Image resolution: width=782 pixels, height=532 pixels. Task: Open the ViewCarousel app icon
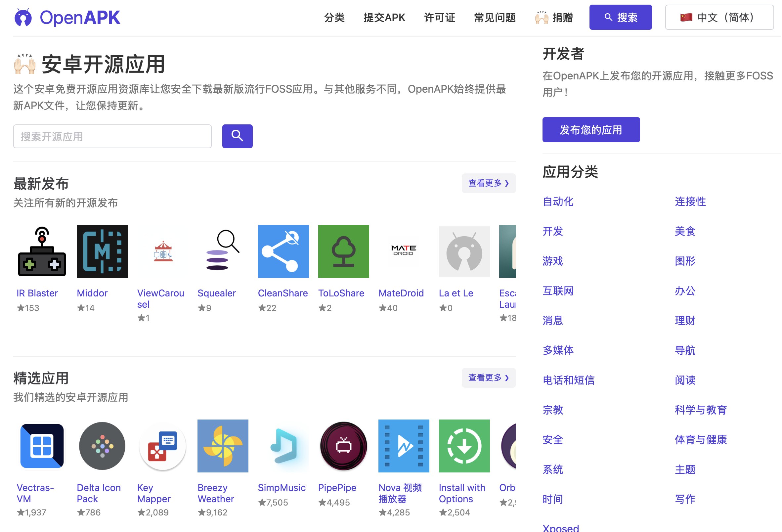(163, 252)
